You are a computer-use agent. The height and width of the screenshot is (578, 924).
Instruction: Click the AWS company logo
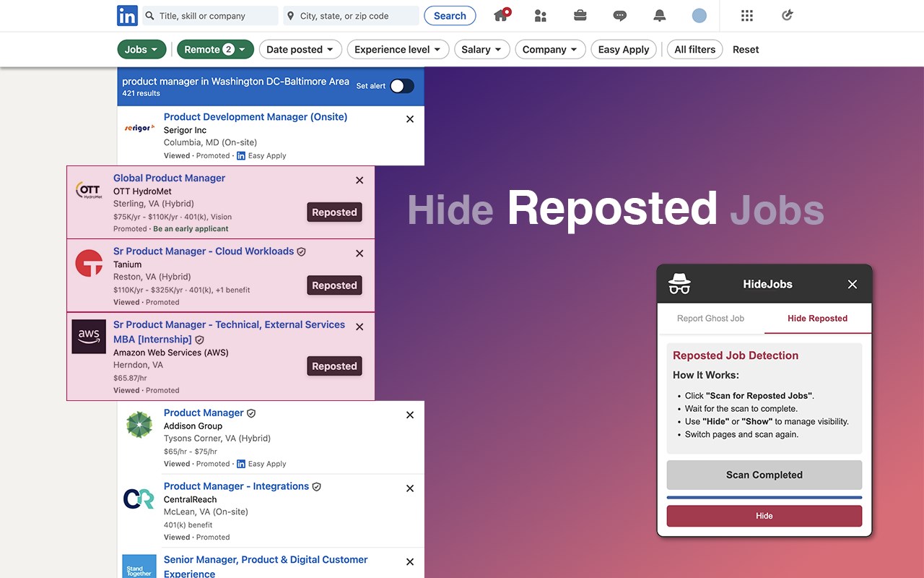pyautogui.click(x=89, y=337)
